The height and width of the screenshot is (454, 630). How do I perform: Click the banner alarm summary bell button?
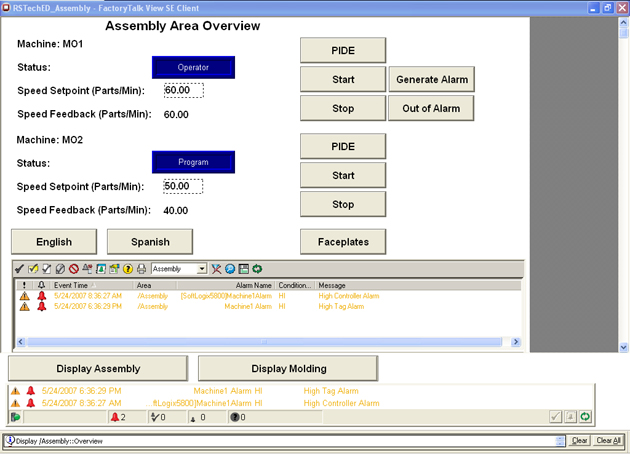(571, 417)
